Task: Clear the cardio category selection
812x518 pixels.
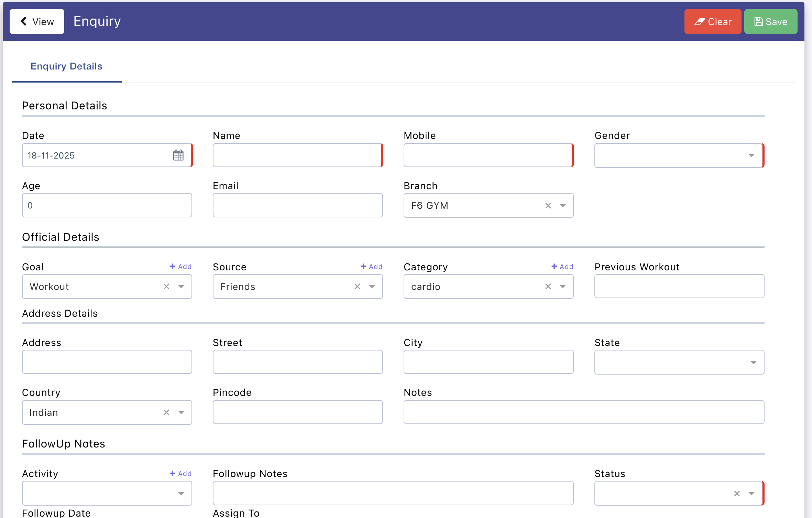Action: click(548, 287)
